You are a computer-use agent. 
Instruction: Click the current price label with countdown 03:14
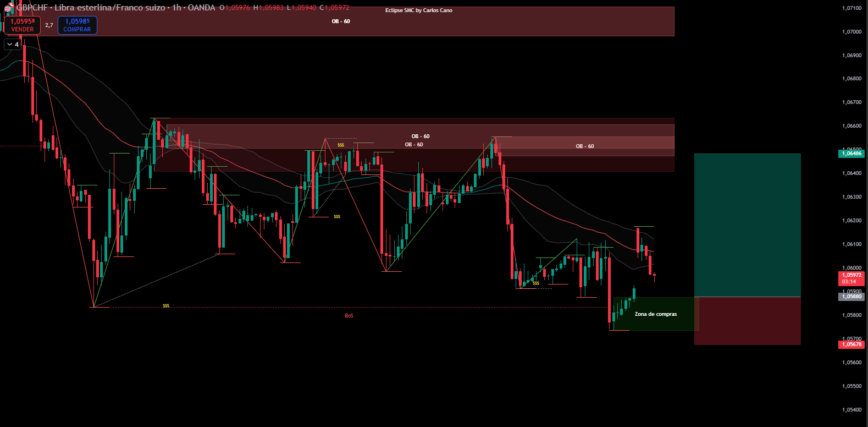(x=852, y=278)
